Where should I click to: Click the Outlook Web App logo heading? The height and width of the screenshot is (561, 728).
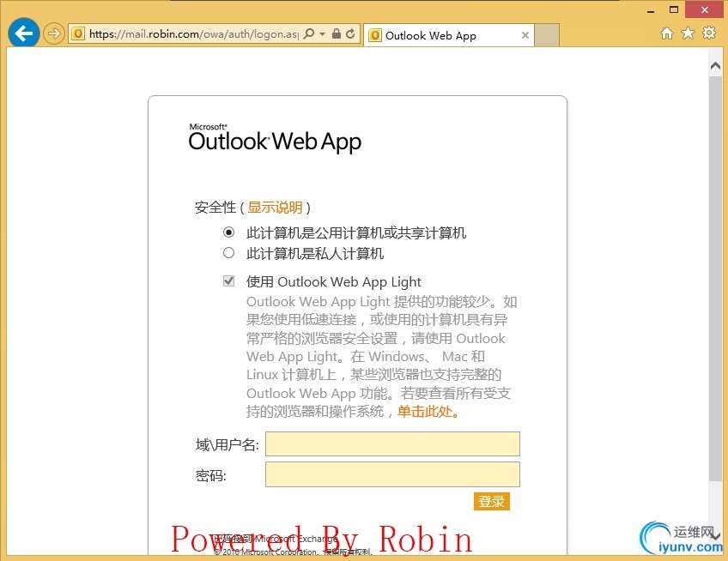point(275,138)
